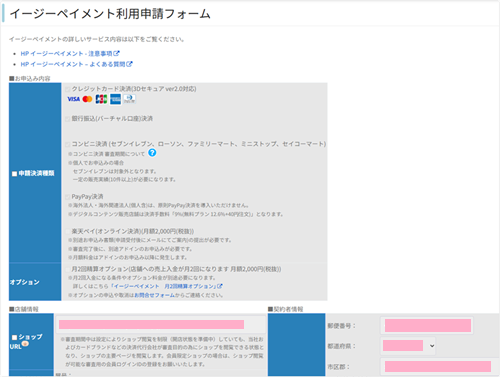Screen dimensions: 500x377
Task: Click the 個人でお申込みの場合 note
Action: (x=96, y=163)
